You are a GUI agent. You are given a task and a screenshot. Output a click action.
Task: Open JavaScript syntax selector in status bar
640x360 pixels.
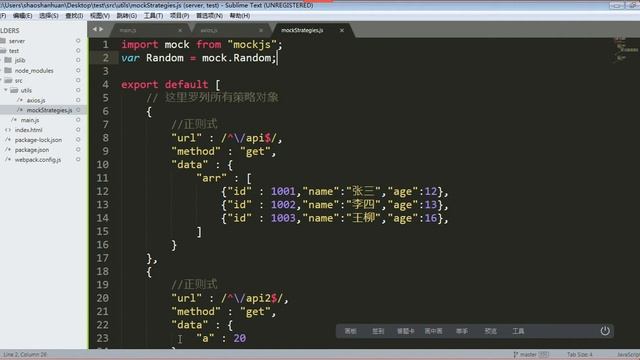(x=628, y=354)
